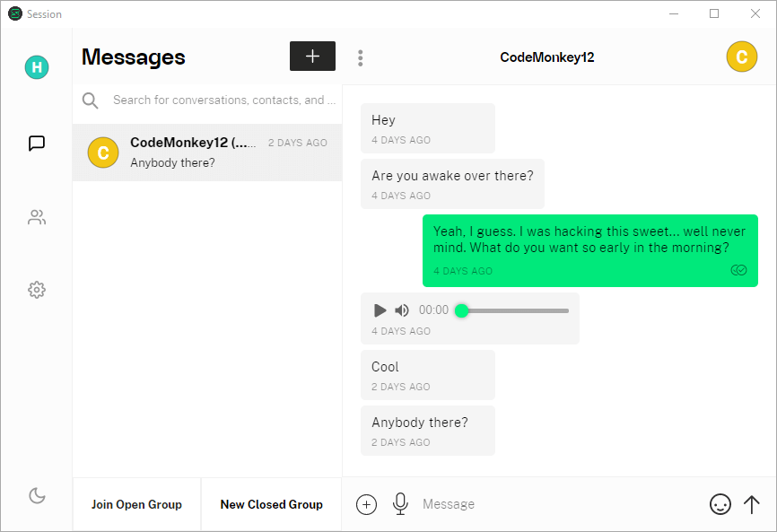
Task: Start new conversation with plus button
Action: tap(312, 56)
